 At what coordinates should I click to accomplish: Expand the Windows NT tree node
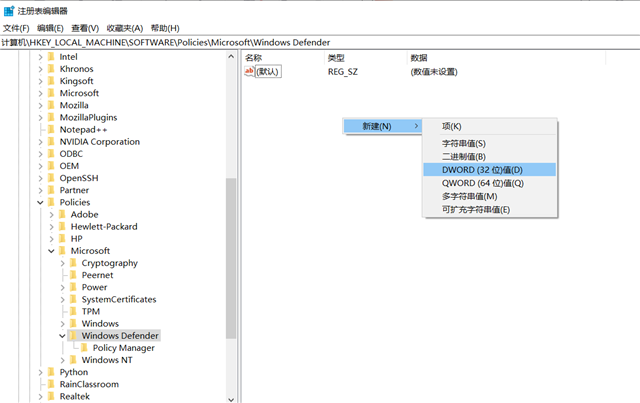coord(62,360)
